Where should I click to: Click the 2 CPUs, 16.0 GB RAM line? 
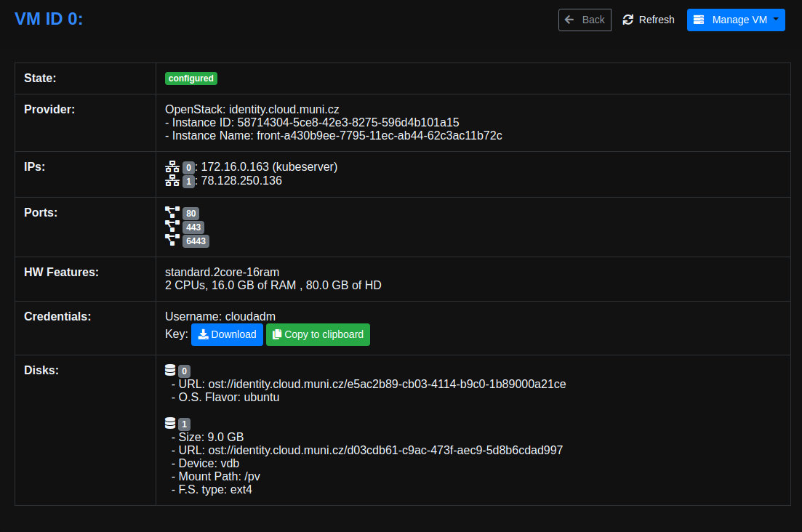(273, 286)
